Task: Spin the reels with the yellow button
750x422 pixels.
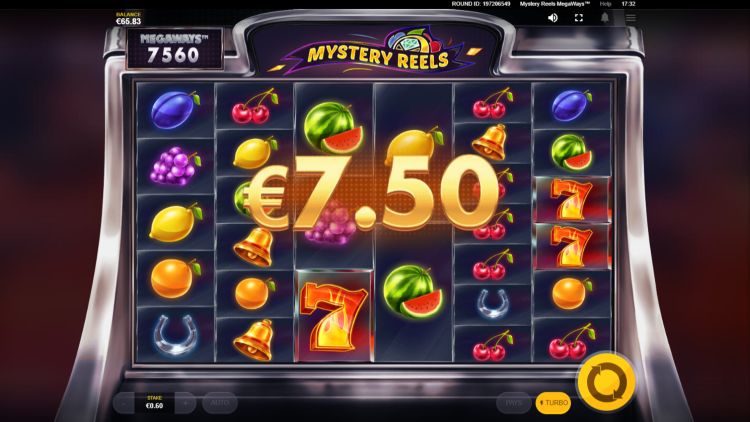Action: 607,382
